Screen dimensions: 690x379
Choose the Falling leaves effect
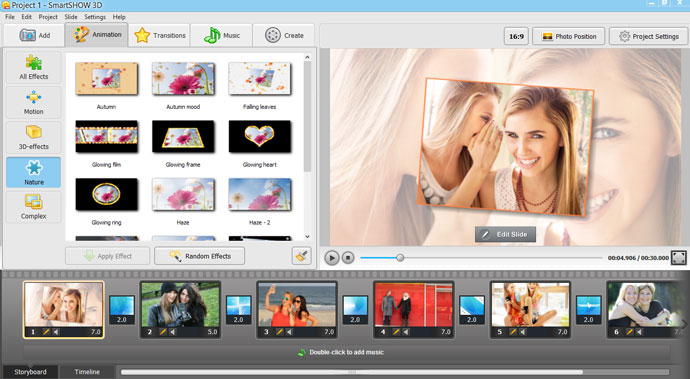click(260, 79)
